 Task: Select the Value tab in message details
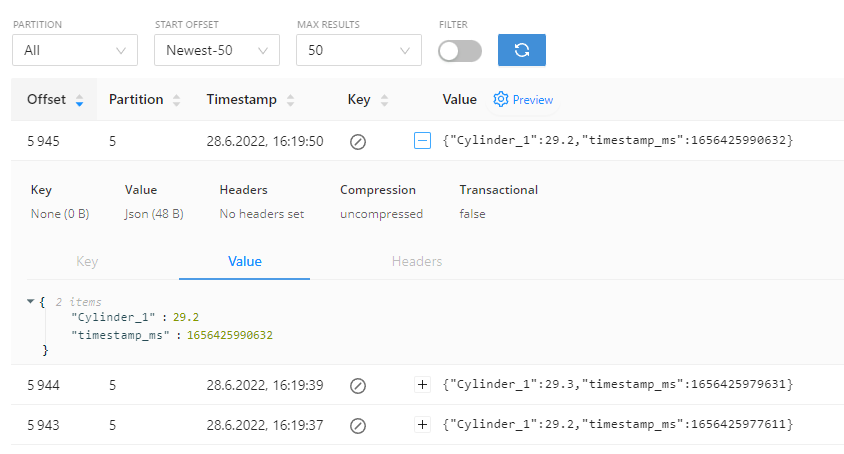(x=245, y=262)
